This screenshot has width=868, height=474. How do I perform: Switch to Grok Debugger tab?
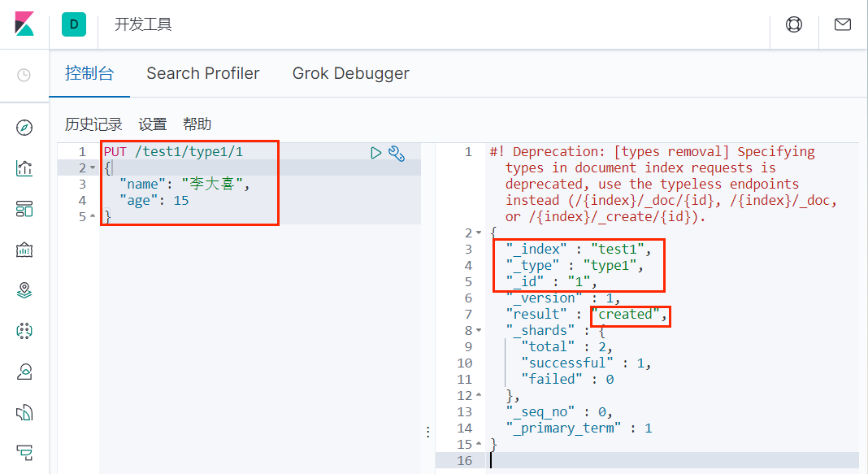351,73
